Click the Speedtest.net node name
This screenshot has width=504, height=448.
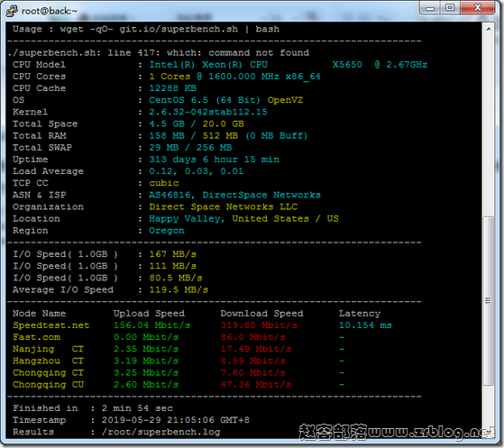coord(51,325)
